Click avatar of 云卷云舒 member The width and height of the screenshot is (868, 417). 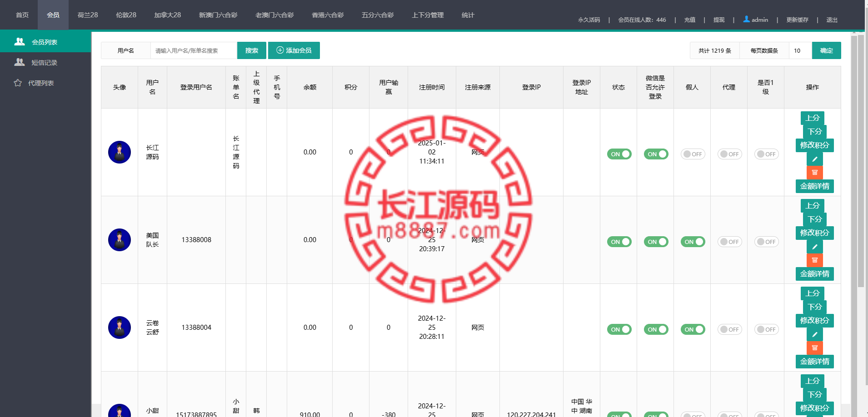click(120, 328)
